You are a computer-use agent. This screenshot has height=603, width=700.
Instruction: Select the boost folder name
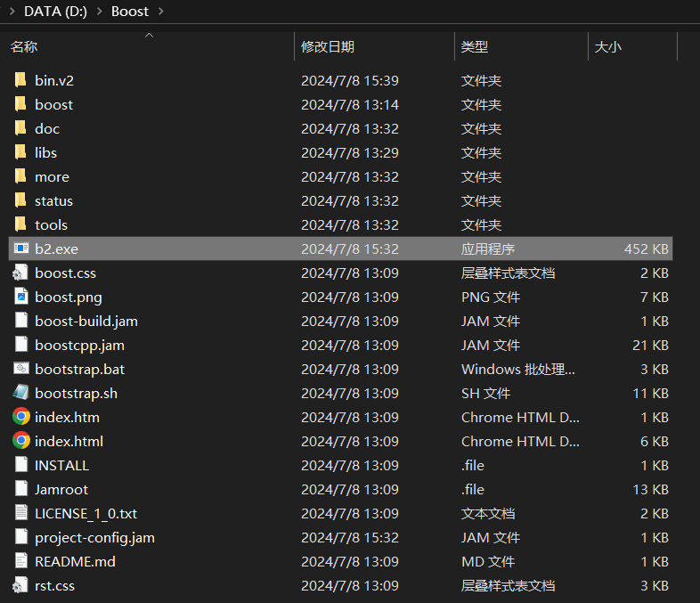click(x=53, y=105)
